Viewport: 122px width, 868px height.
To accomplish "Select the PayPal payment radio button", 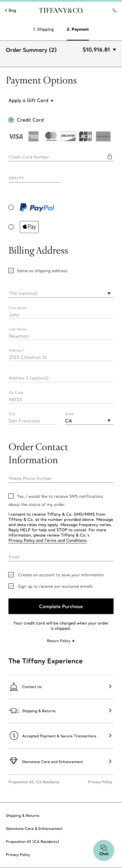I will coord(11,207).
